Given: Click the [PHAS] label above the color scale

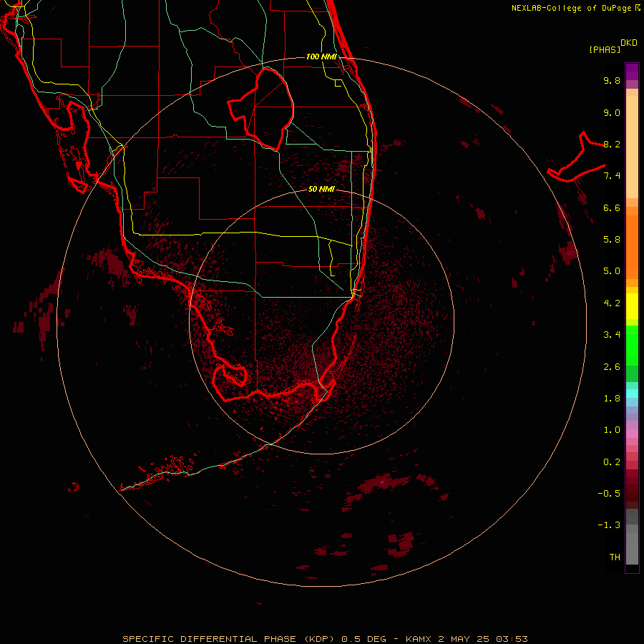Looking at the screenshot, I should coord(605,50).
